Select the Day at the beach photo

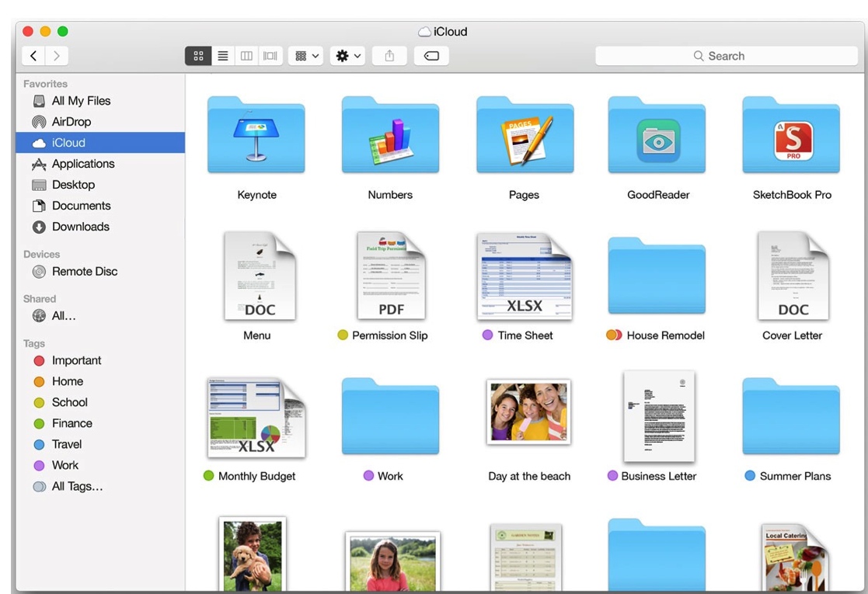528,412
